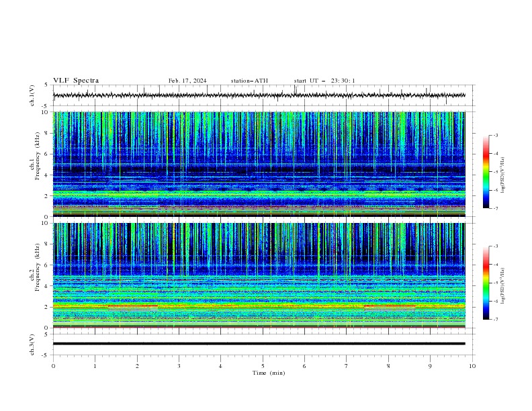Image resolution: width=532 pixels, height=411 pixels.
Task: Click the 'start UT = 23:30:1' text
Action: coord(324,81)
